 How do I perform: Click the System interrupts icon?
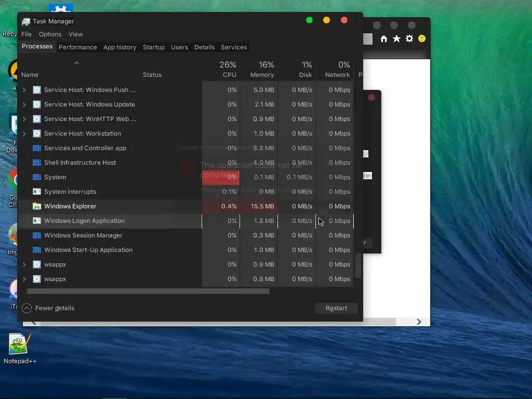point(37,192)
